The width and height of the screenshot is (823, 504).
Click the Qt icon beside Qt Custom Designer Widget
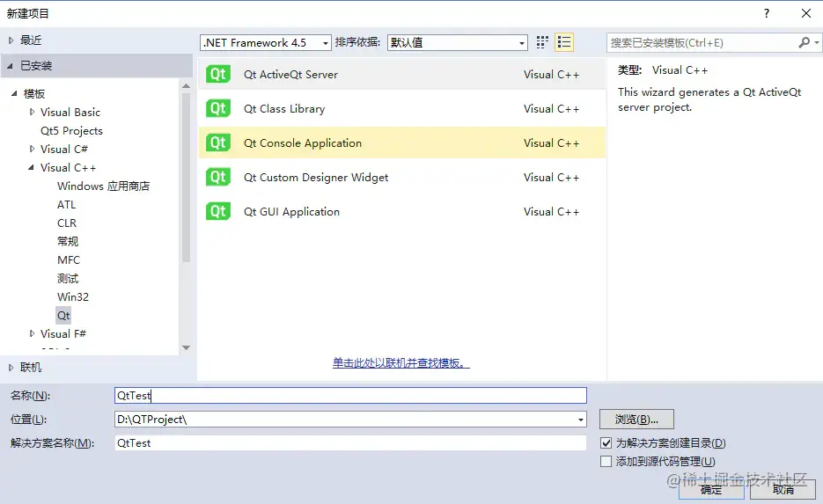click(217, 178)
